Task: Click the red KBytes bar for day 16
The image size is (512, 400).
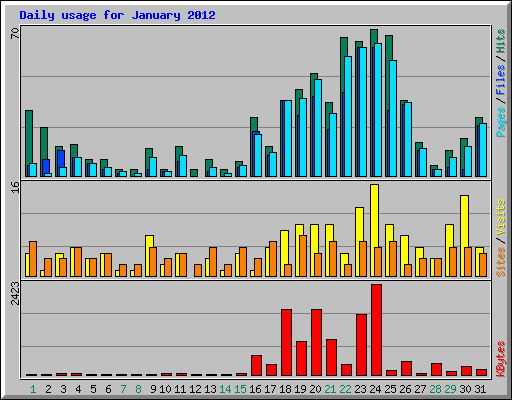Action: pyautogui.click(x=257, y=366)
